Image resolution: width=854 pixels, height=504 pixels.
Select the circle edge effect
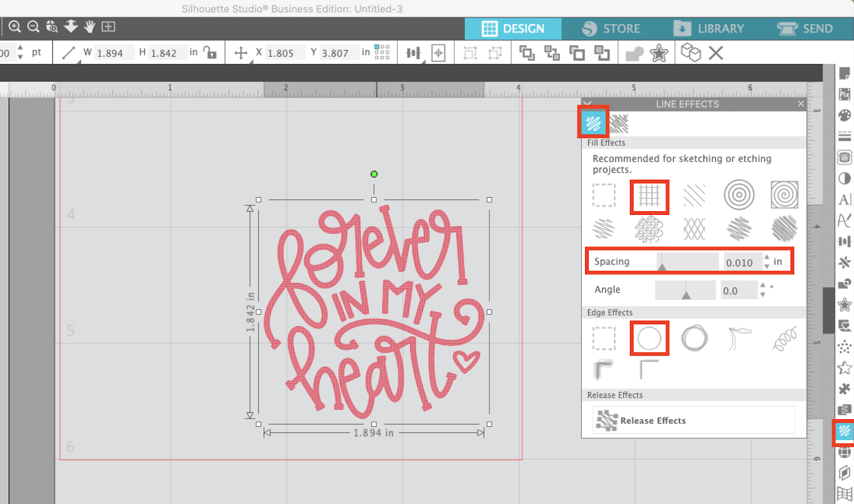click(649, 338)
